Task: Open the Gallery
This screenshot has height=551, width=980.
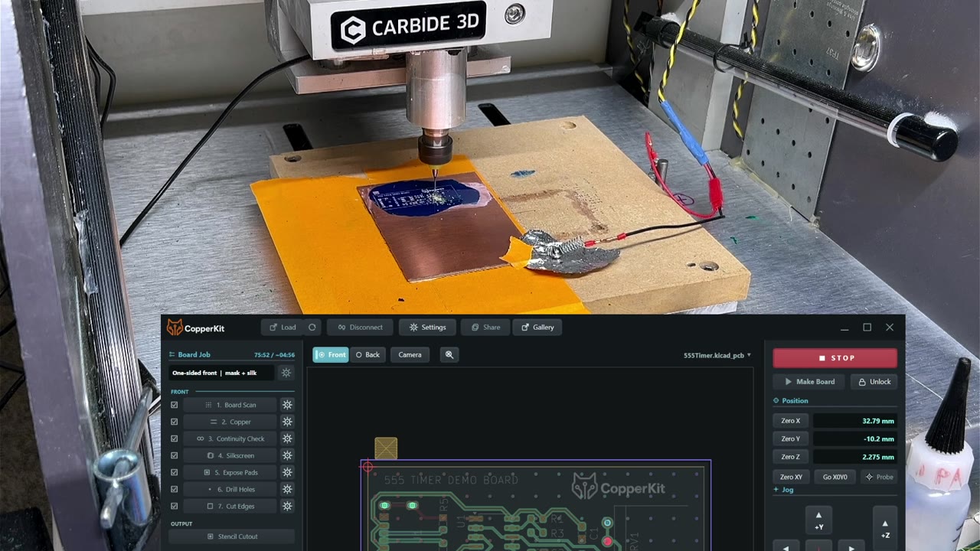Action: click(537, 328)
